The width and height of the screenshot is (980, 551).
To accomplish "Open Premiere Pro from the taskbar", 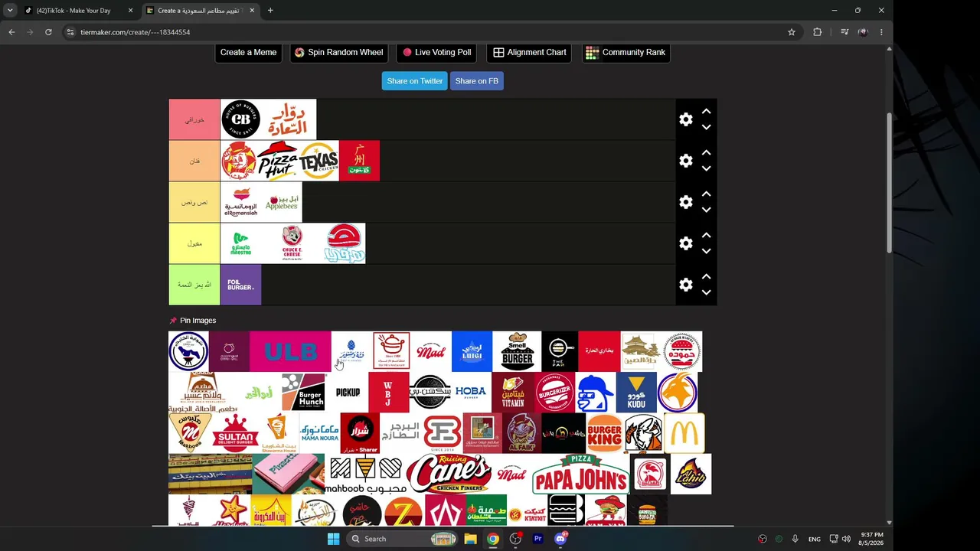I will [x=537, y=539].
